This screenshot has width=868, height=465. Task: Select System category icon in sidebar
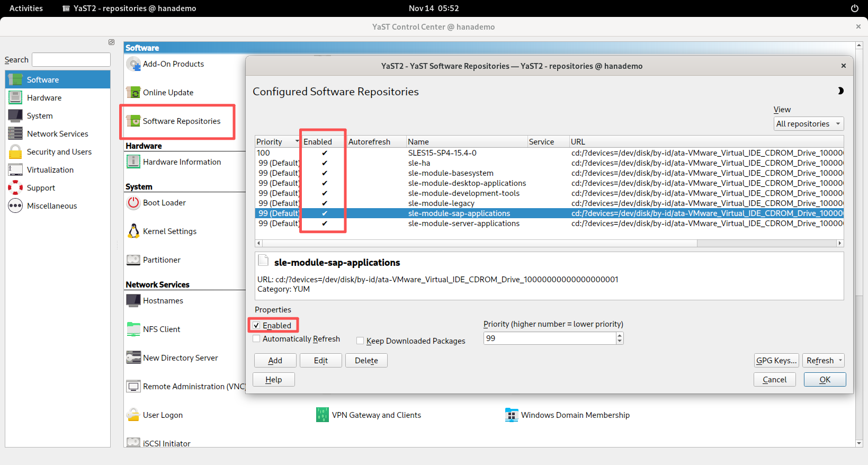click(x=15, y=116)
